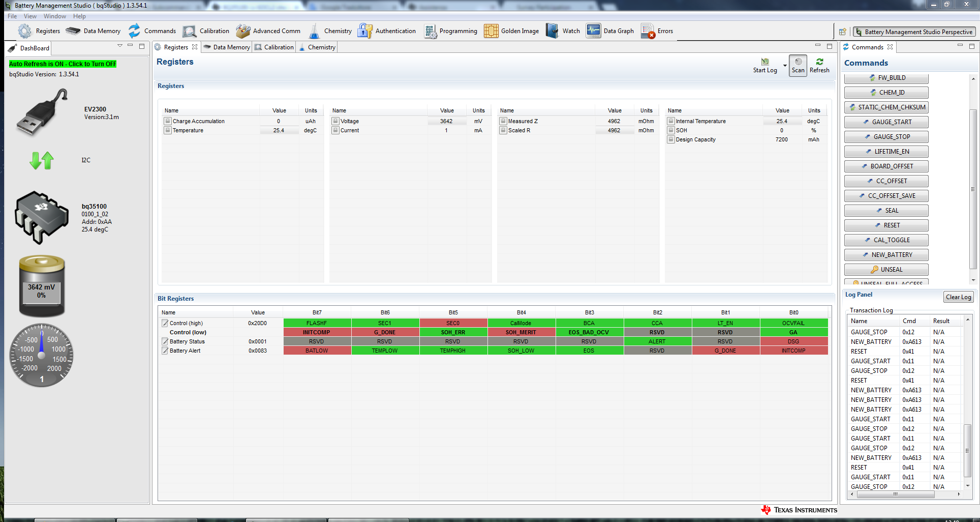The image size is (980, 522).
Task: Close the Commands panel tab
Action: click(x=890, y=47)
